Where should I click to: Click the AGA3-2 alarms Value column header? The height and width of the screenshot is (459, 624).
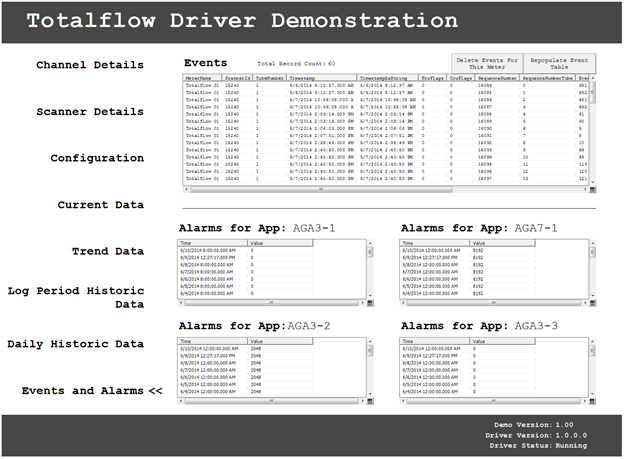(x=280, y=341)
